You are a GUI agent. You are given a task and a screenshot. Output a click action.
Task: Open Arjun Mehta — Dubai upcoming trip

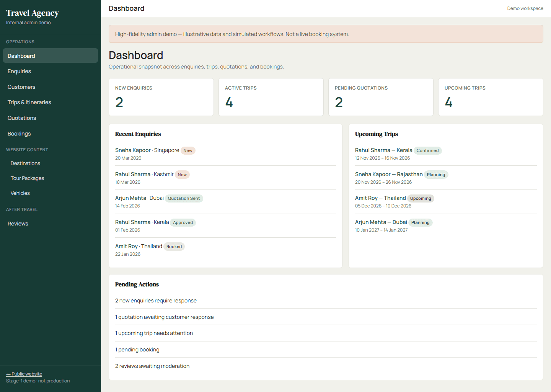tap(381, 222)
